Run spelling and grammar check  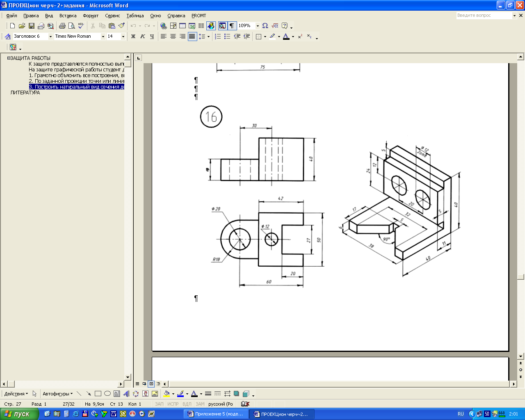pos(81,26)
